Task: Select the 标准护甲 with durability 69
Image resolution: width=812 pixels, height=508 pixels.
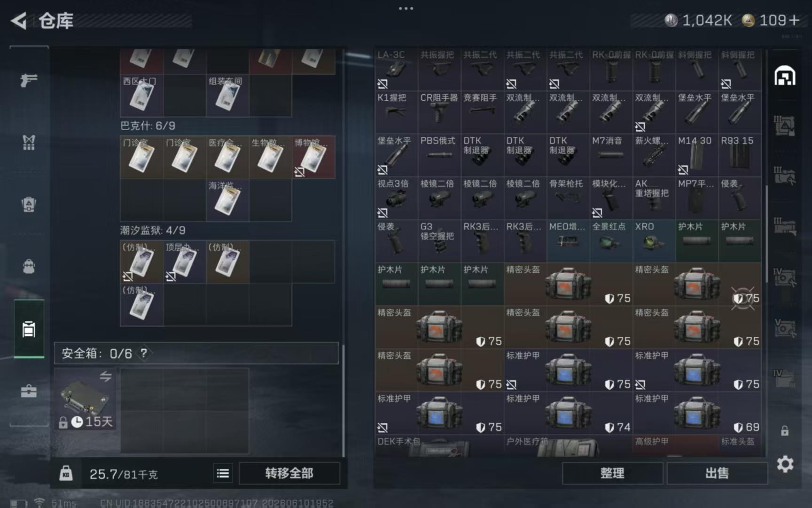Action: point(697,413)
